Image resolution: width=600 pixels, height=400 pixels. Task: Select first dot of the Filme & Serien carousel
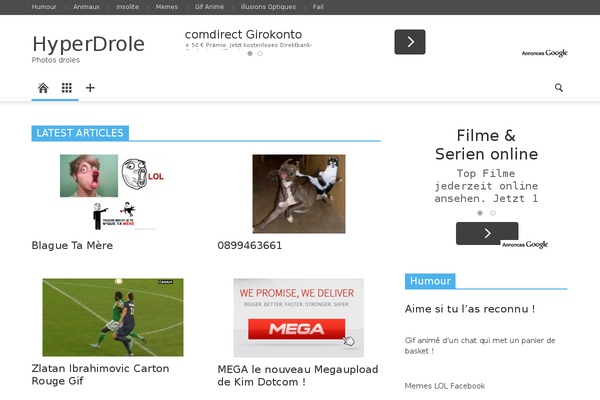point(480,213)
